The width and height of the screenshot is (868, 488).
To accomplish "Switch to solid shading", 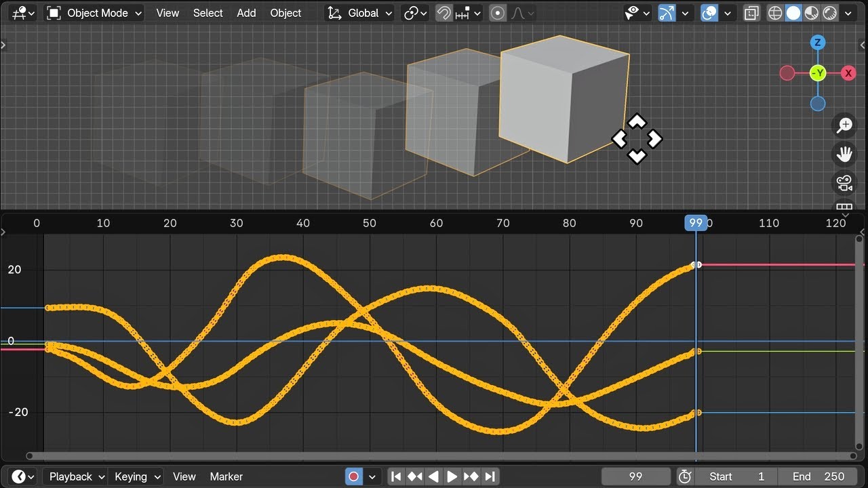I will point(793,13).
